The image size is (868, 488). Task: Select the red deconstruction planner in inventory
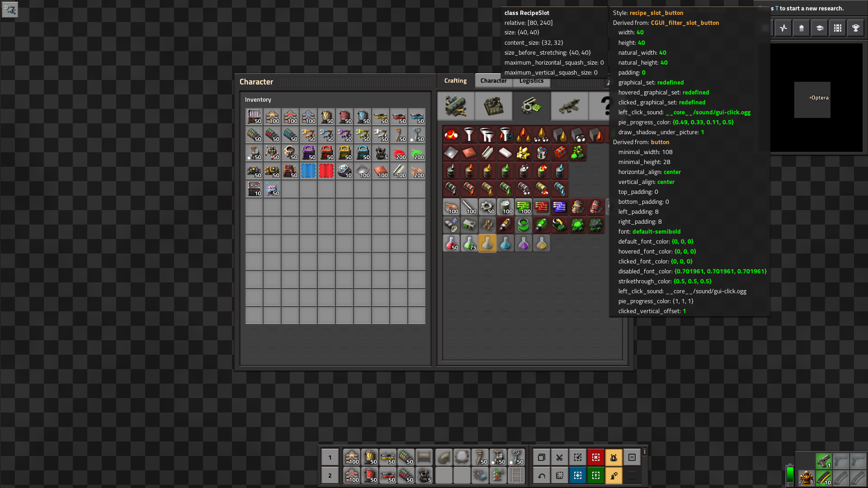(x=326, y=171)
